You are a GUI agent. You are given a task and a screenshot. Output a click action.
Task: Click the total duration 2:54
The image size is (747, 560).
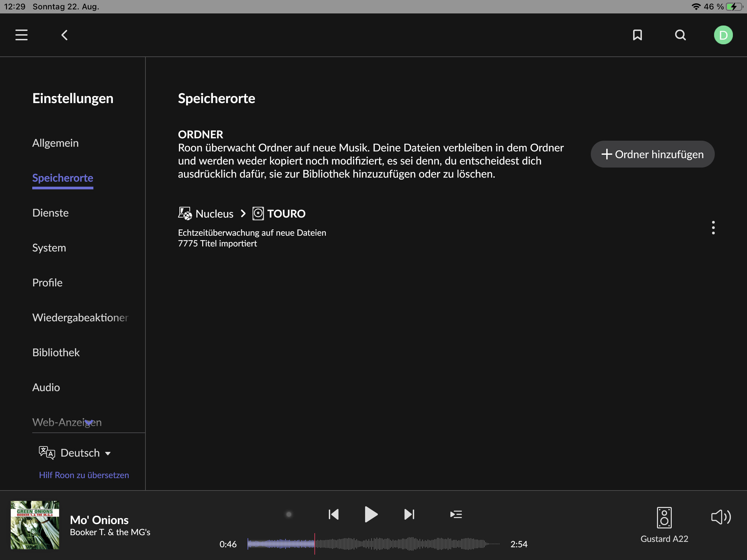pos(519,544)
